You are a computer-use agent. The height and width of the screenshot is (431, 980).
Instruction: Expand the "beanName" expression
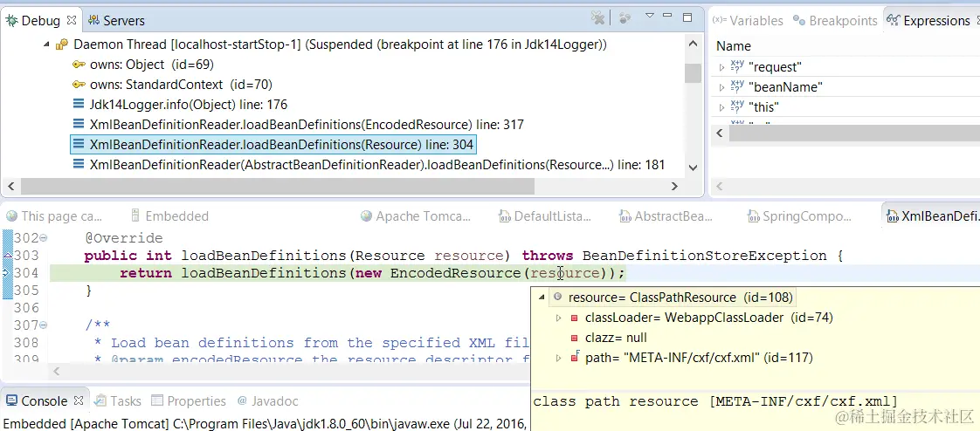click(721, 87)
